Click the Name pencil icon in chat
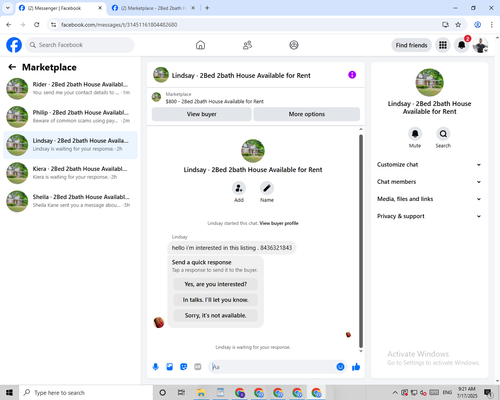This screenshot has height=400, width=500. coord(267,188)
